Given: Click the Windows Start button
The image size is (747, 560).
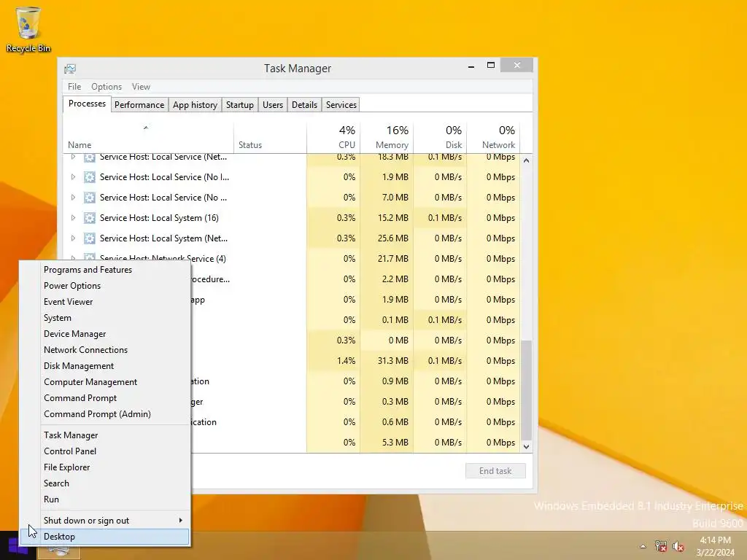Looking at the screenshot, I should point(18,547).
